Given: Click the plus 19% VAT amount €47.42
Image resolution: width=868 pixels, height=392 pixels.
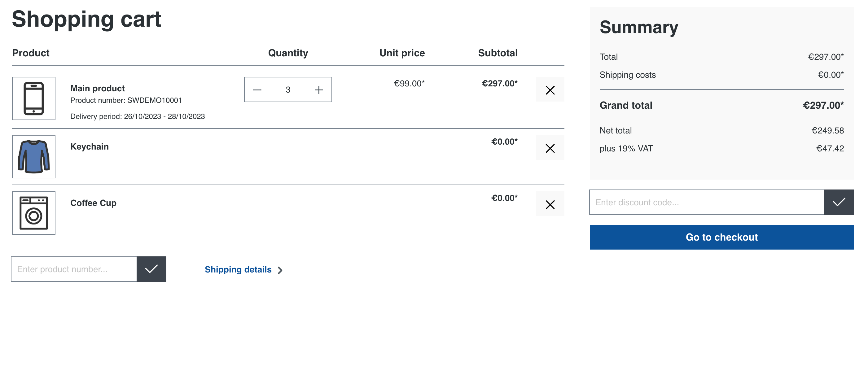Looking at the screenshot, I should click(830, 149).
